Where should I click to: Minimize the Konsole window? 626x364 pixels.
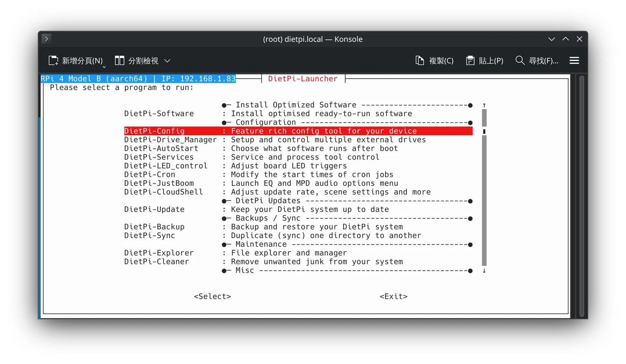pyautogui.click(x=552, y=39)
